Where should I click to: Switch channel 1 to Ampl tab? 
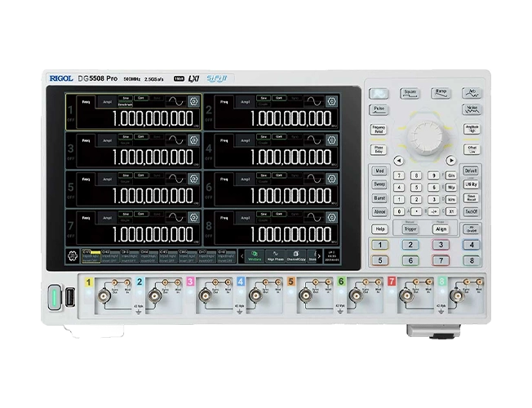pyautogui.click(x=107, y=102)
